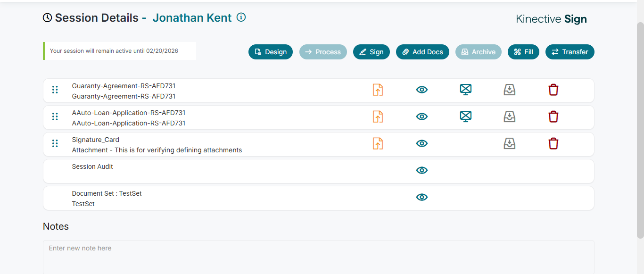The image size is (644, 274).
Task: View the TestSet document set
Action: pos(422,197)
